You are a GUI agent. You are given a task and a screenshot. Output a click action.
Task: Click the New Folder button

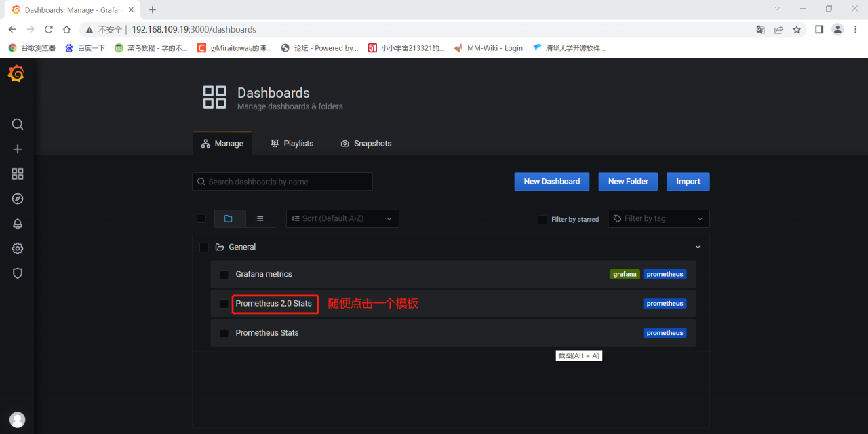[x=628, y=181]
